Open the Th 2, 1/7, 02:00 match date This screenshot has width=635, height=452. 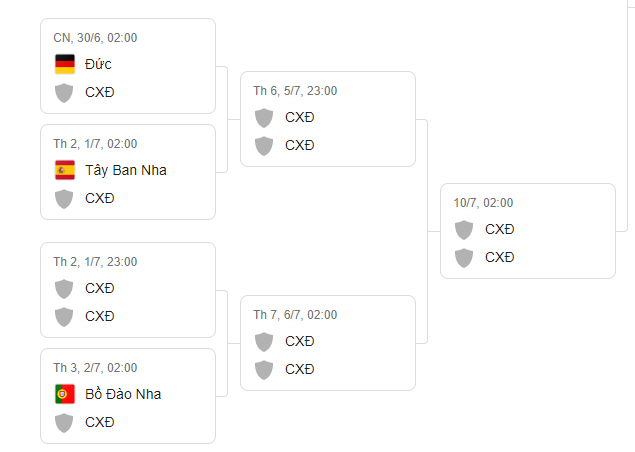95,143
